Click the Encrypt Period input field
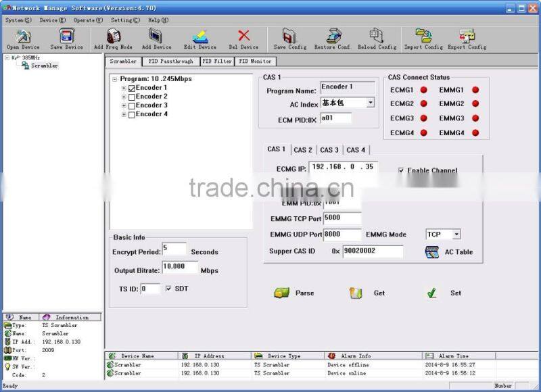Screen dimensions: 541x392 coord(174,249)
